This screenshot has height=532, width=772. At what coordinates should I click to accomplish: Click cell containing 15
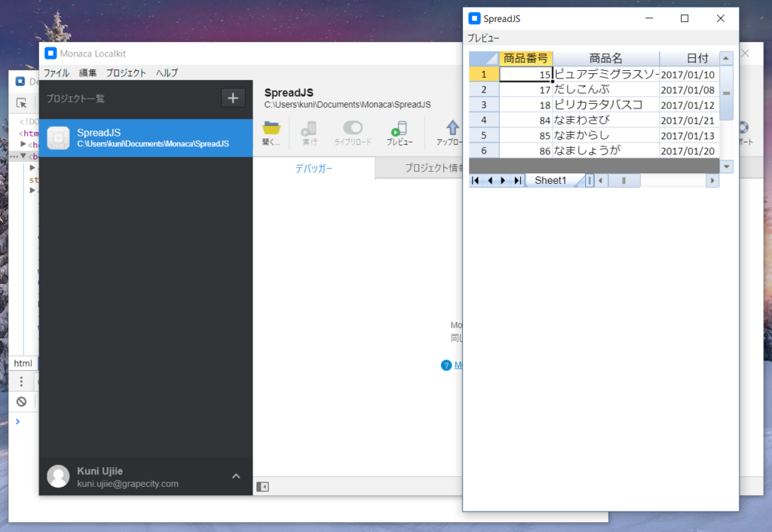click(x=525, y=74)
